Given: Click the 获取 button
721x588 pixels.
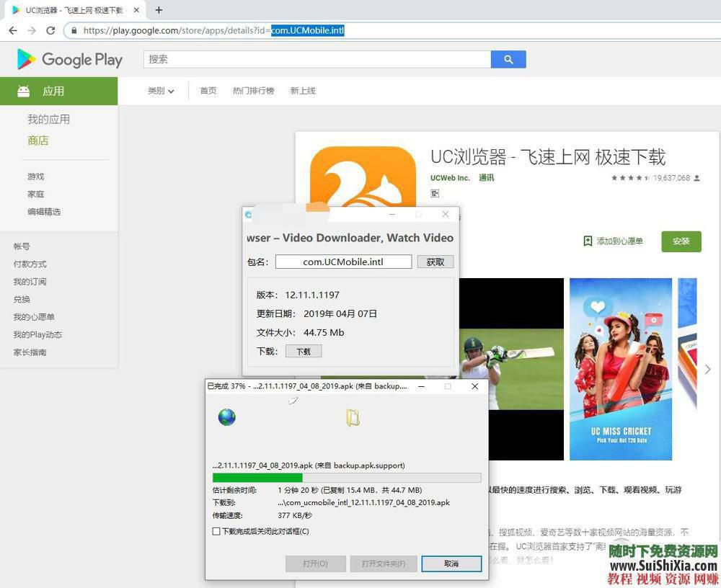Looking at the screenshot, I should click(435, 262).
